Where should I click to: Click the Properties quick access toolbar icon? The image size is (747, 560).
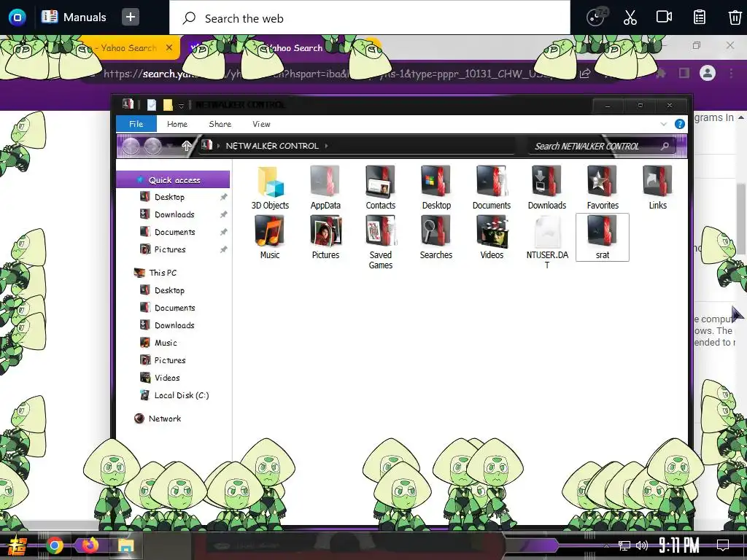point(152,105)
